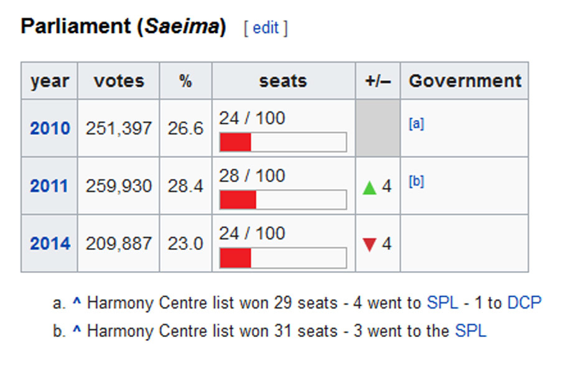588x370 pixels.
Task: Click the red seat bar for 2011
Action: [x=238, y=200]
